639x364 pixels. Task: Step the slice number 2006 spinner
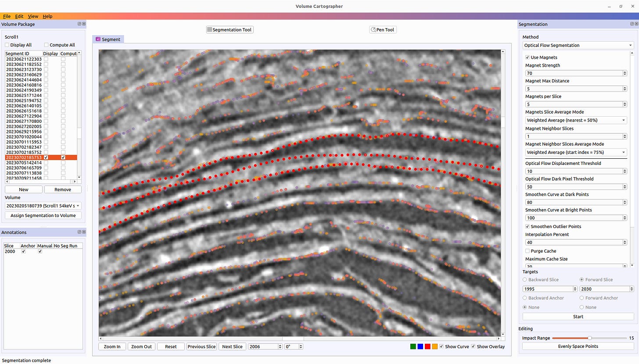pyautogui.click(x=280, y=346)
